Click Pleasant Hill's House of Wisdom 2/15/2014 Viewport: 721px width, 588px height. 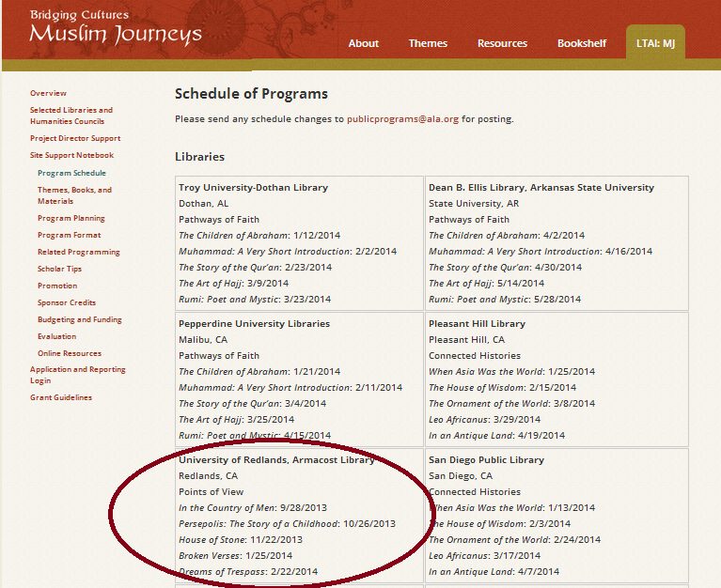(502, 388)
